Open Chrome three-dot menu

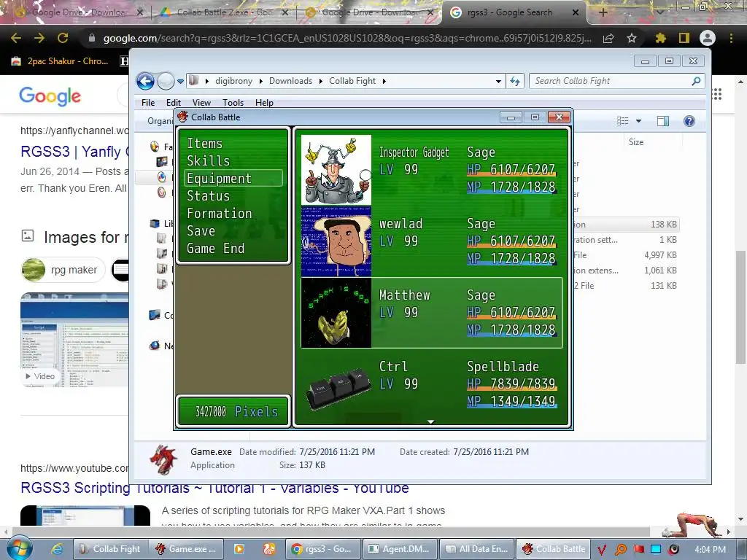[x=731, y=38]
